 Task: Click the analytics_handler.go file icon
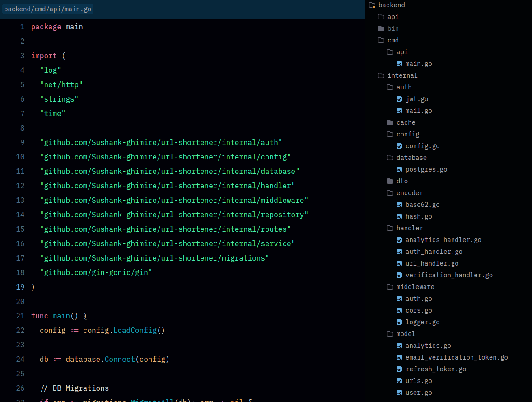tap(399, 240)
